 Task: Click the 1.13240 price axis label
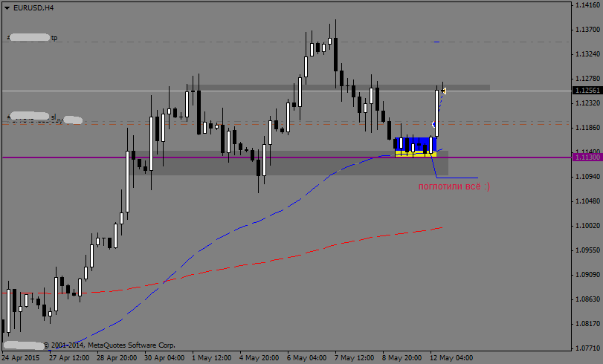[x=587, y=54]
